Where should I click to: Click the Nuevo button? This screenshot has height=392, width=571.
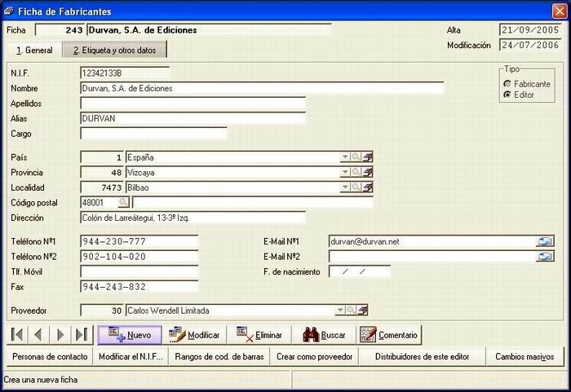tap(130, 335)
